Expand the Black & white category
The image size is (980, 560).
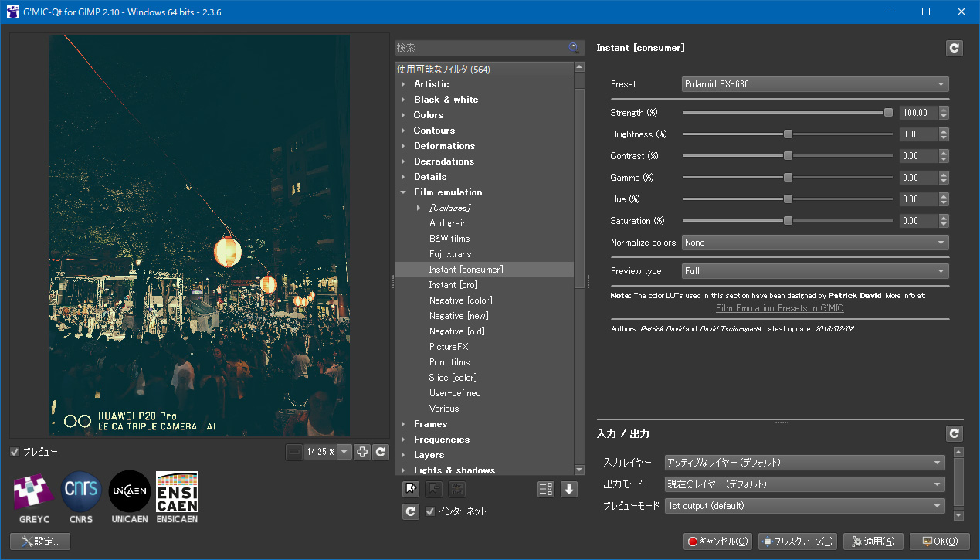tap(403, 100)
